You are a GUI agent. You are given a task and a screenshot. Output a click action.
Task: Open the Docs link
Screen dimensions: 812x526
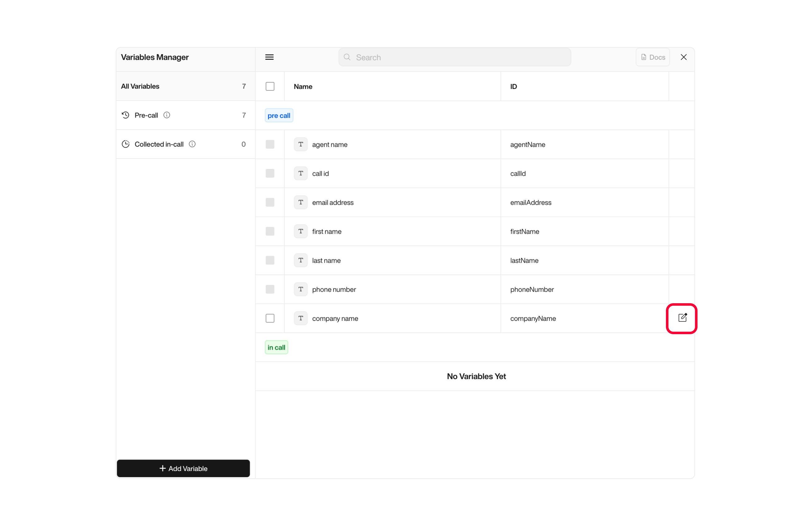(x=652, y=57)
